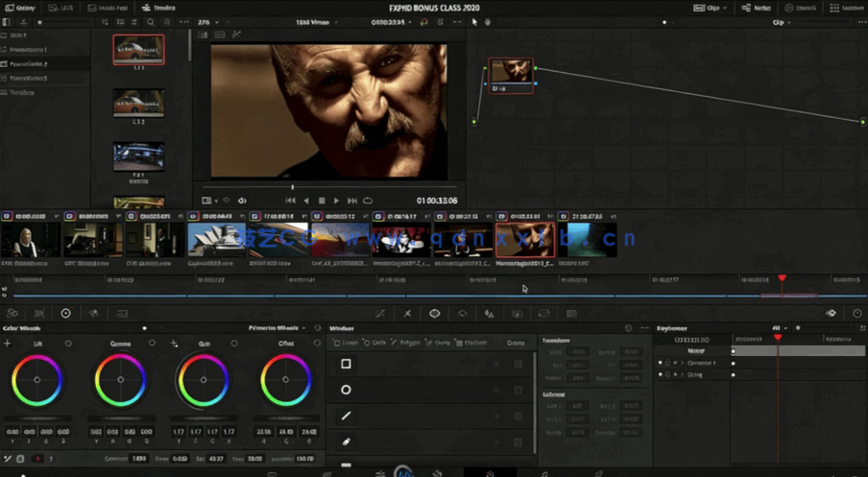Open the gallery search magnifier icon
Screen dimensions: 868x477
click(151, 22)
